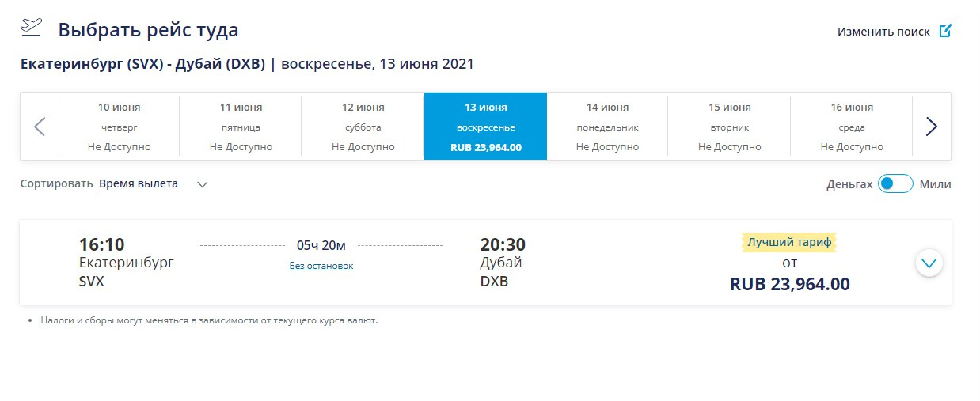Screen dimensions: 980x401
Task: Click the 'Изменить поиск' link
Action: point(883,32)
